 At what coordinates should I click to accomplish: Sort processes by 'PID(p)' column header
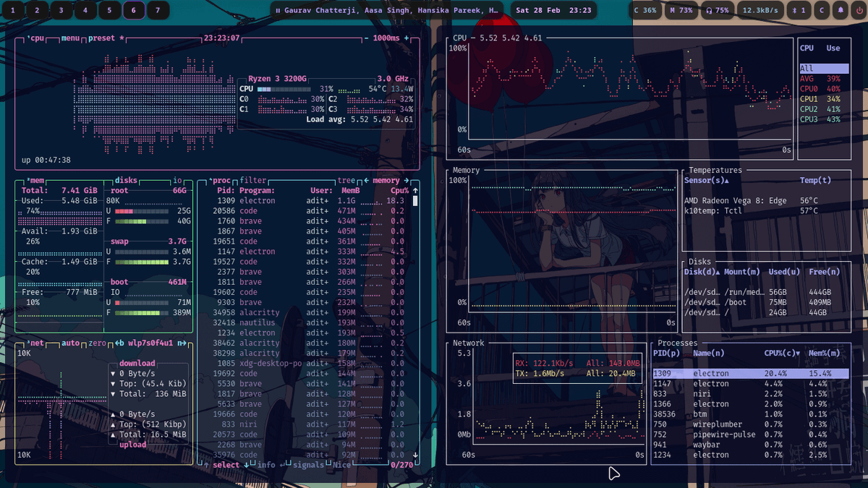click(x=666, y=354)
